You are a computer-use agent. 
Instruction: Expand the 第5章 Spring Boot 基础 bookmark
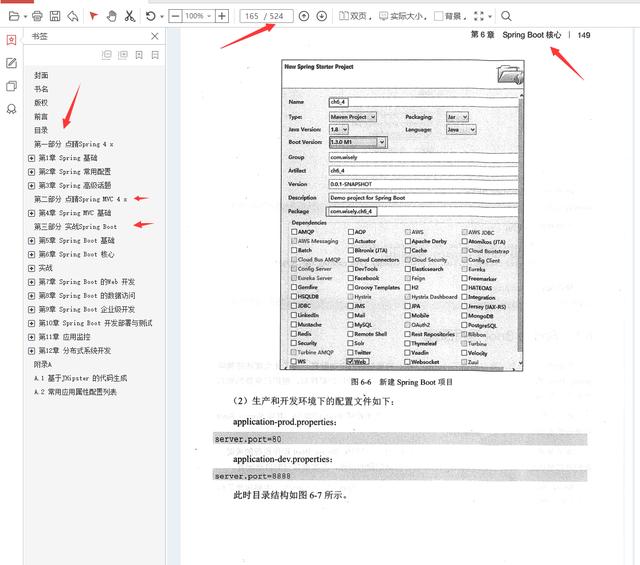pyautogui.click(x=31, y=241)
